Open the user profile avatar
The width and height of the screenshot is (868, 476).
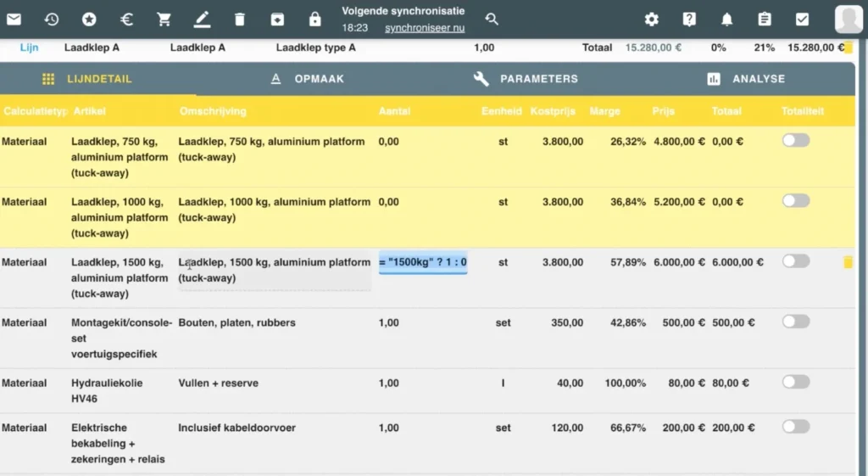tap(849, 20)
